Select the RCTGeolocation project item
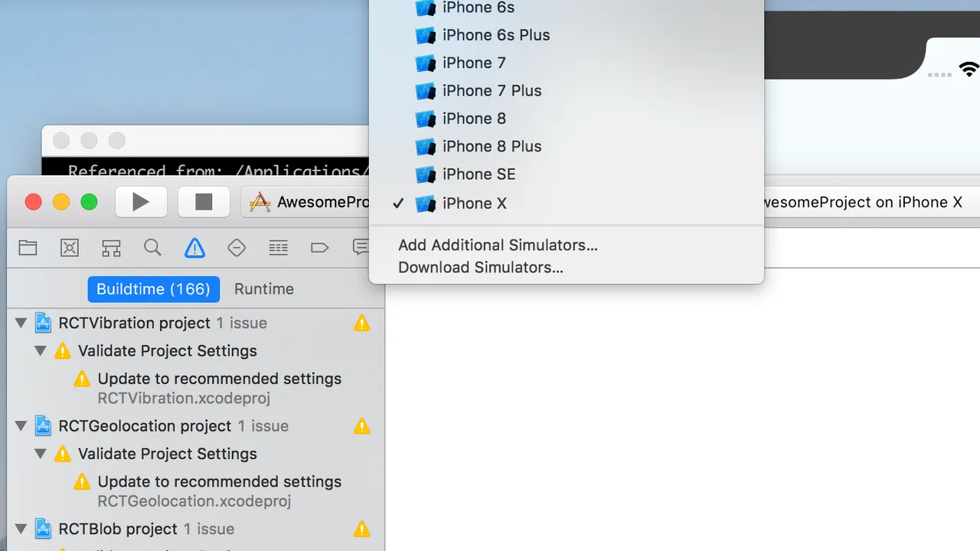This screenshot has height=551, width=980. (195, 426)
